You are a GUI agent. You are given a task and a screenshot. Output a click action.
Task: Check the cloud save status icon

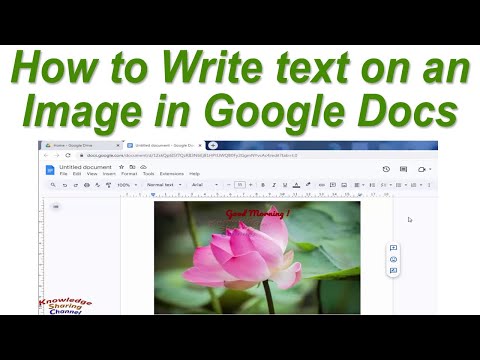click(143, 167)
